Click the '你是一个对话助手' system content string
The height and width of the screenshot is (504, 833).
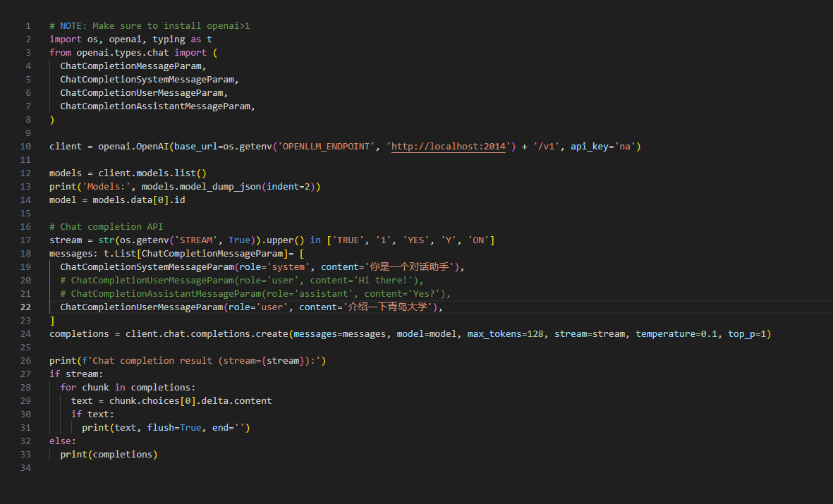click(410, 267)
